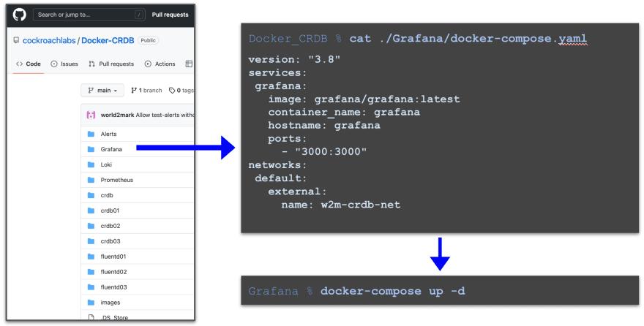
Task: Open the Alerts folder
Action: click(x=108, y=134)
